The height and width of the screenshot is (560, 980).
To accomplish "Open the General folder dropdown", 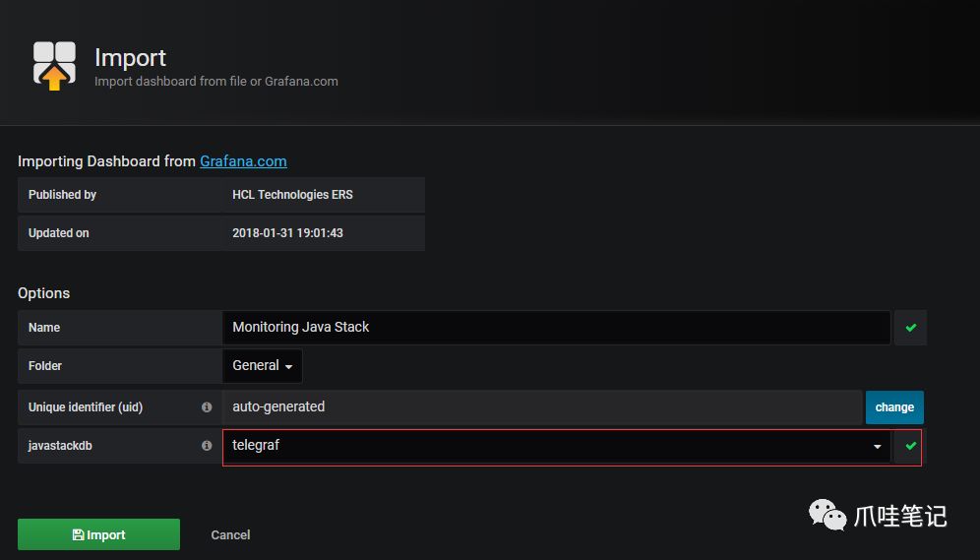I will (x=263, y=366).
